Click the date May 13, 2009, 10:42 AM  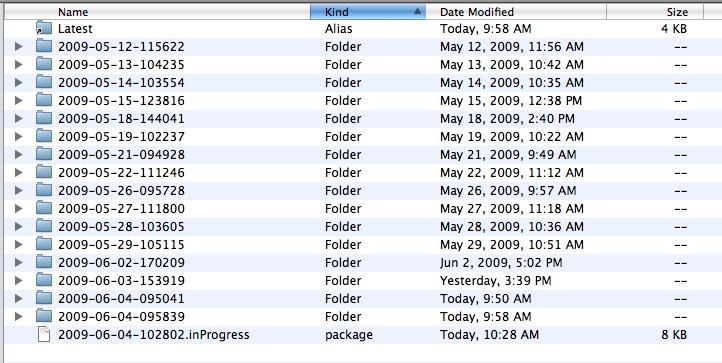point(512,64)
